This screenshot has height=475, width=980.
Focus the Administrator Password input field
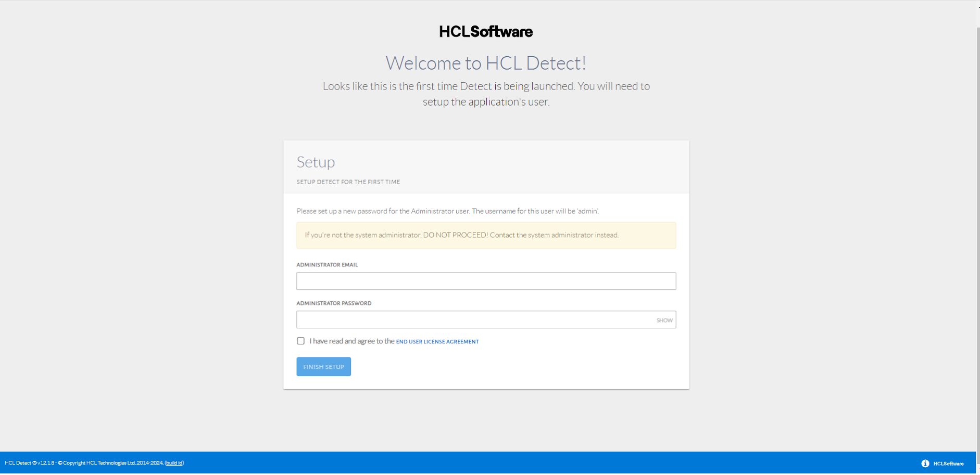click(x=474, y=320)
